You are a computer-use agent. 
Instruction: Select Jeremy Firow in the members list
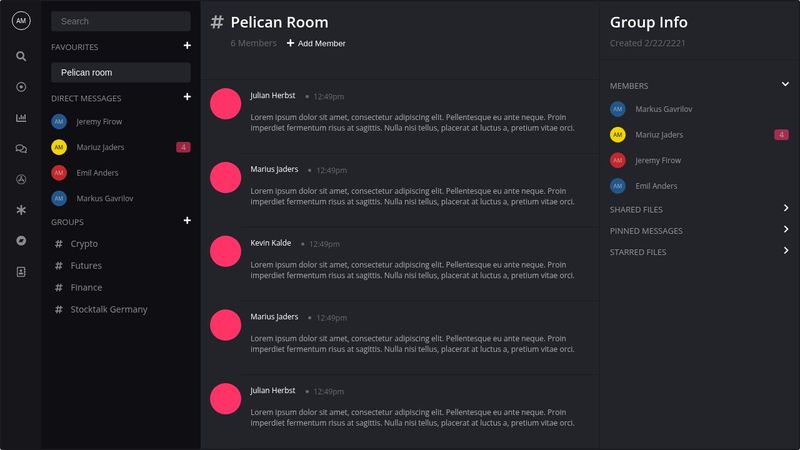tap(657, 160)
